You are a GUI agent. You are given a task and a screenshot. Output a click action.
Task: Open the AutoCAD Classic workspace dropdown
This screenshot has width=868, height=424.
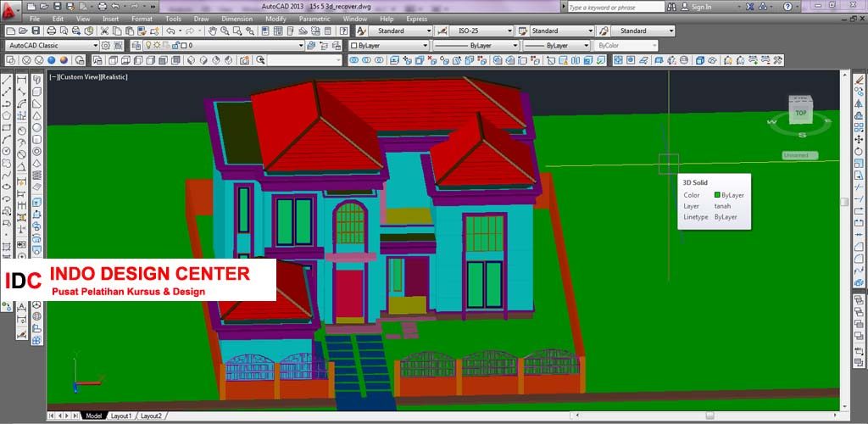[x=52, y=46]
